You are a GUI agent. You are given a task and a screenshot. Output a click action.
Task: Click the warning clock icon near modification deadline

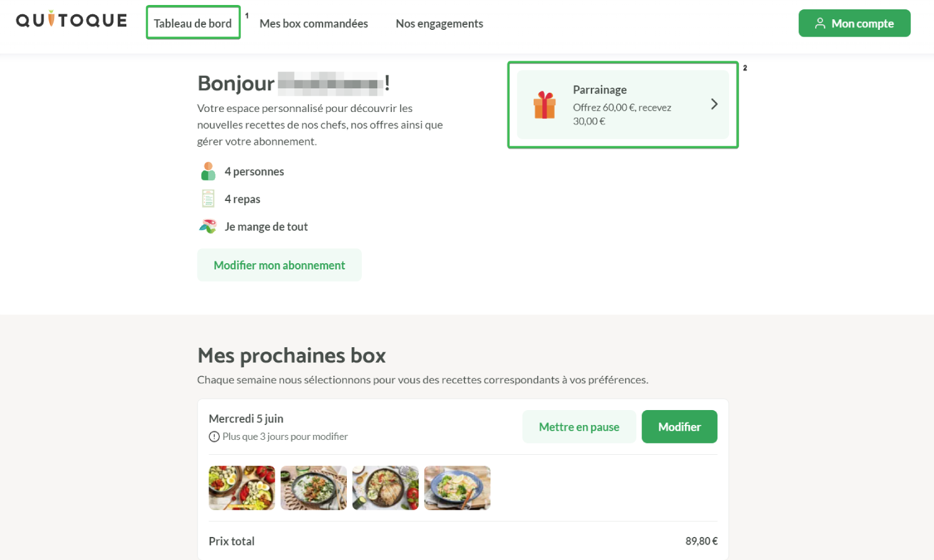coord(214,437)
